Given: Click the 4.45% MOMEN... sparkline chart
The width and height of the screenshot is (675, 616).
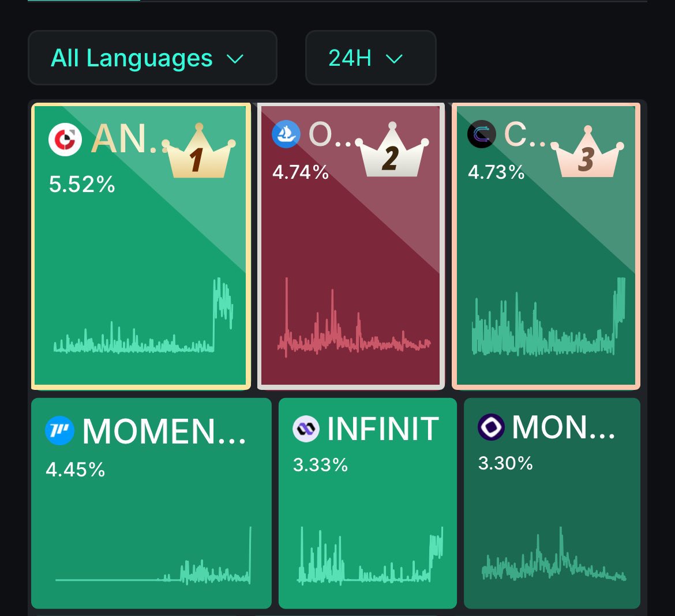Looking at the screenshot, I should coord(153,556).
